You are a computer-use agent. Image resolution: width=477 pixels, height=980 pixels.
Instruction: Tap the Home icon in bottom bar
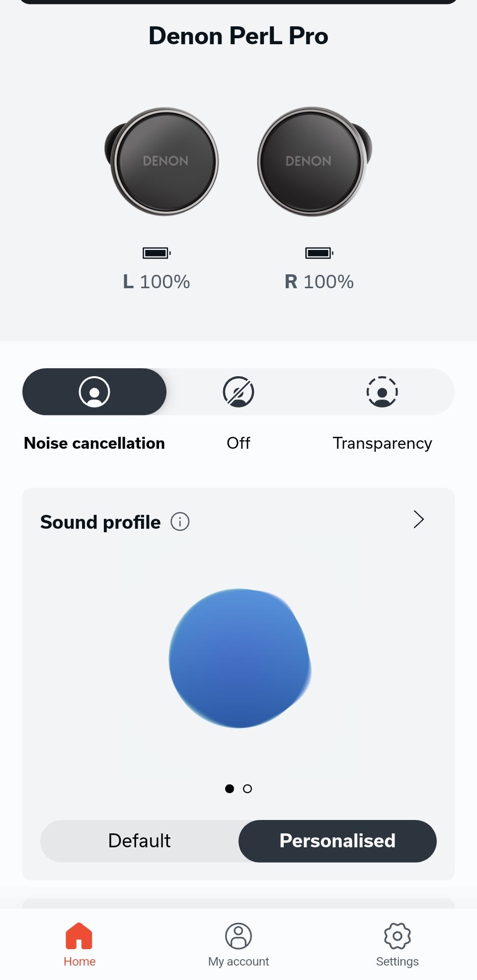pyautogui.click(x=79, y=936)
